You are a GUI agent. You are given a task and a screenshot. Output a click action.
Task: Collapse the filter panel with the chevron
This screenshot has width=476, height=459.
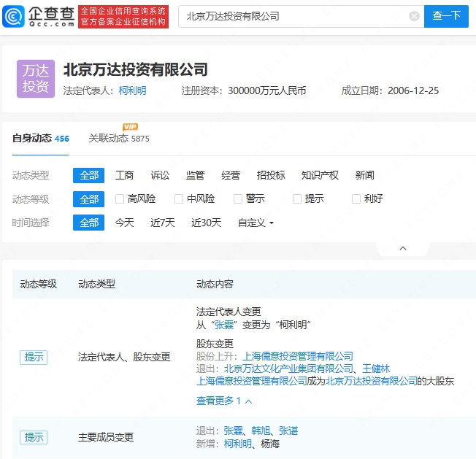click(402, 249)
